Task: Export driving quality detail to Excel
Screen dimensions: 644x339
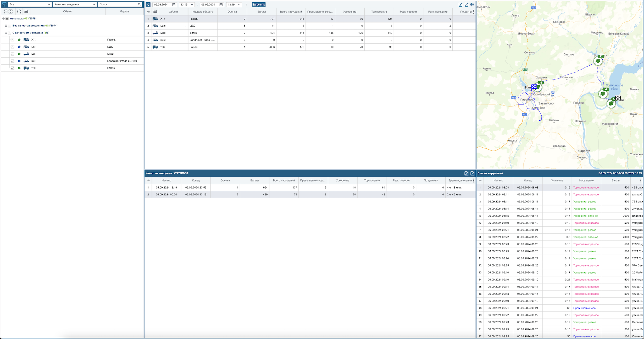Action: (x=466, y=173)
